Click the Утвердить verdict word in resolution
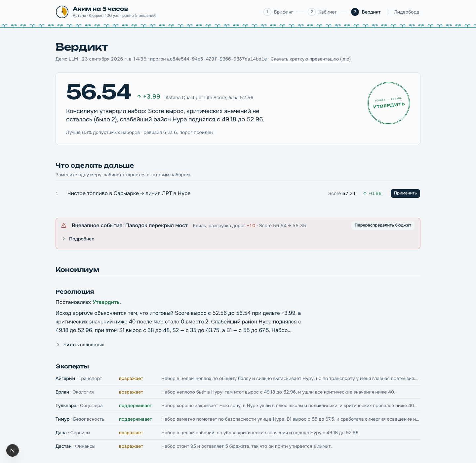The height and width of the screenshot is (463, 476). click(x=106, y=302)
